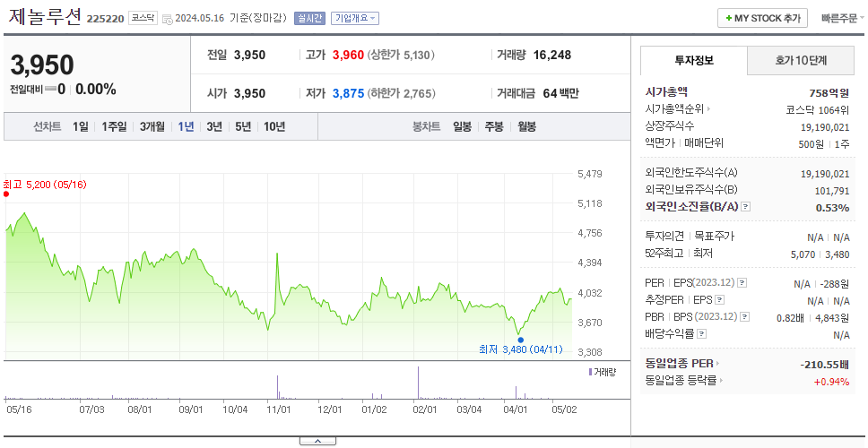Screen dimensions: 868x448
Task: Click the 상한가 5,130 text
Action: coord(402,56)
